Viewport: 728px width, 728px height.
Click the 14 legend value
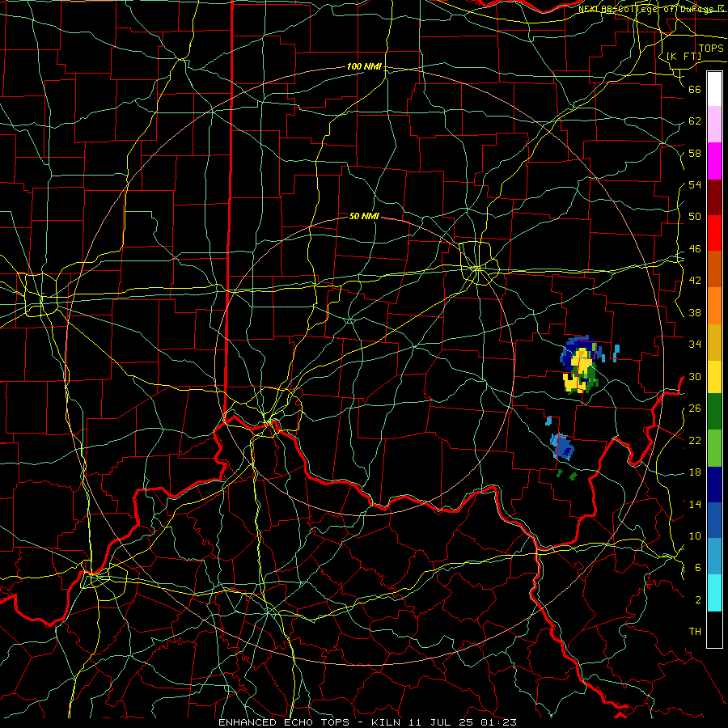pyautogui.click(x=695, y=504)
